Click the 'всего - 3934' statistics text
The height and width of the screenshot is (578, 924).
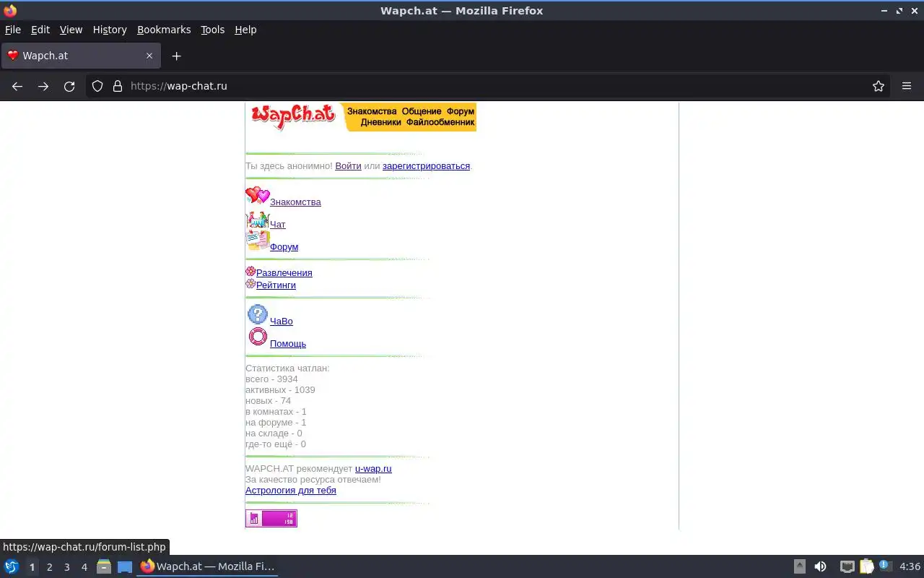click(x=271, y=379)
